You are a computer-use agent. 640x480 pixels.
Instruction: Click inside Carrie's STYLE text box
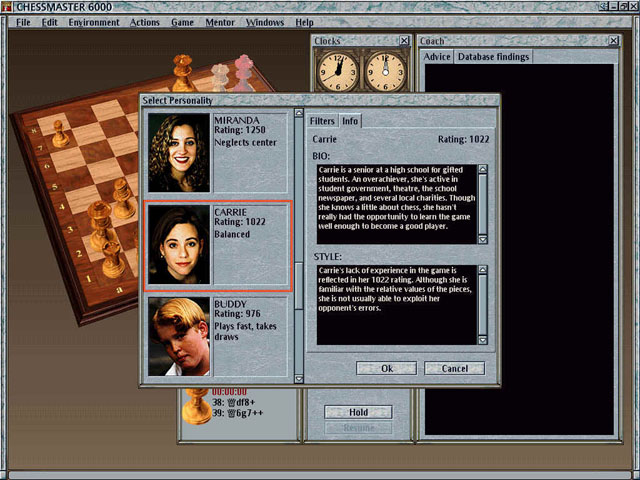[397, 305]
